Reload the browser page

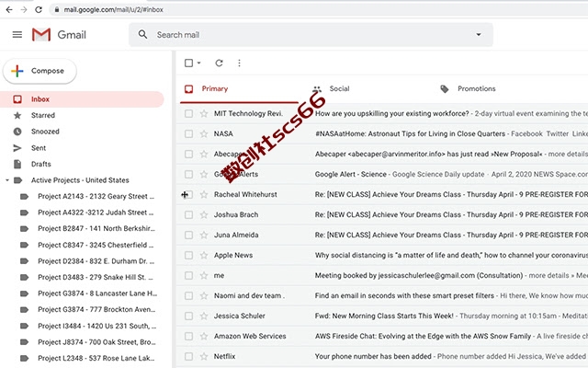coord(39,10)
